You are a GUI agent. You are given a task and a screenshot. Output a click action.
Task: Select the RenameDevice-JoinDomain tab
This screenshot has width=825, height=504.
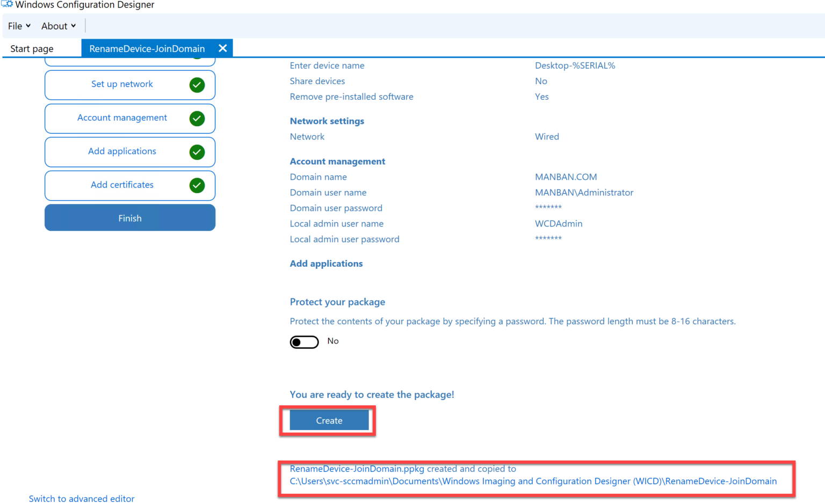tap(147, 48)
